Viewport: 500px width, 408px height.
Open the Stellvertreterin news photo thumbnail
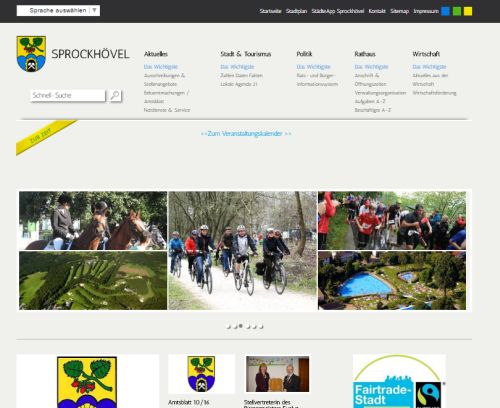tap(277, 374)
